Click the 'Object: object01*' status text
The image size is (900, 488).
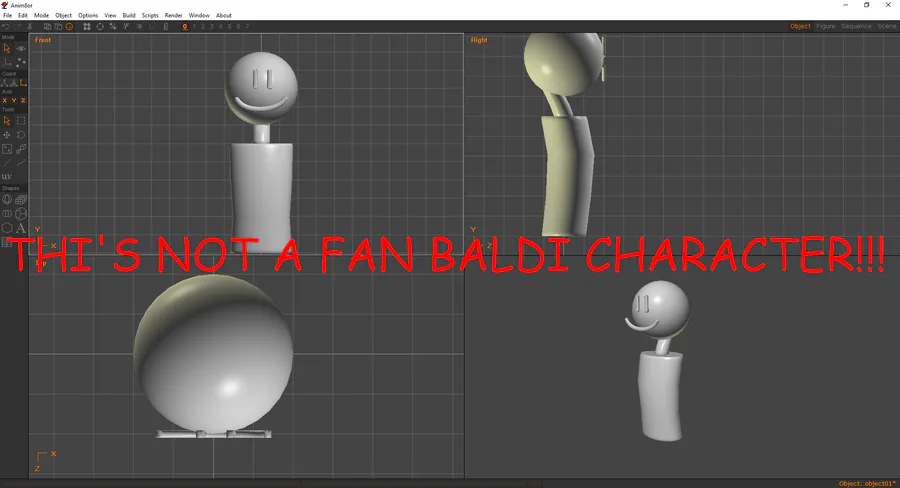(867, 483)
